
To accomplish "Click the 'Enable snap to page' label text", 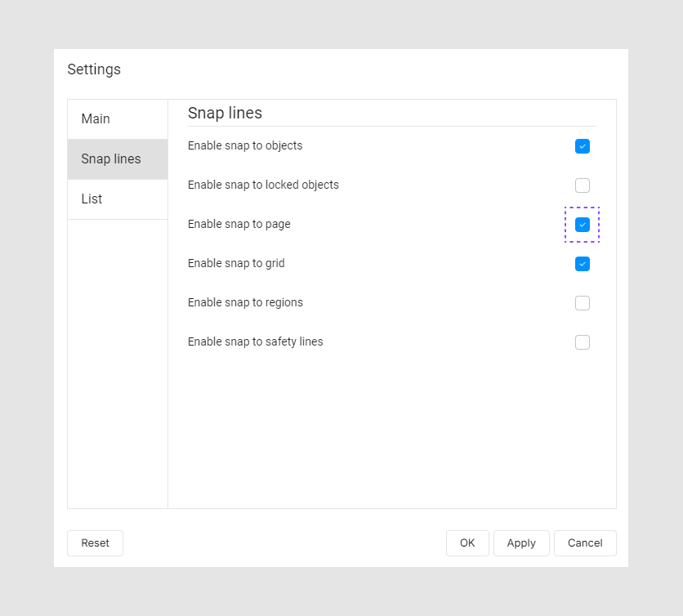I will coord(239,225).
